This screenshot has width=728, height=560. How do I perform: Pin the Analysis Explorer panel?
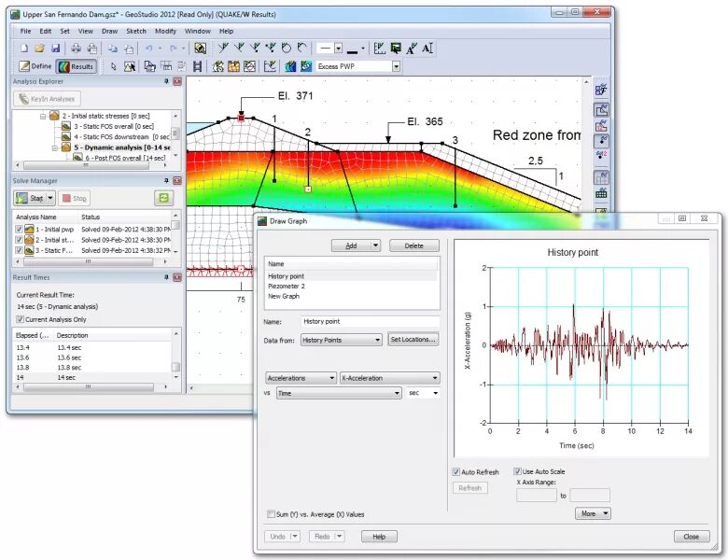coord(166,81)
